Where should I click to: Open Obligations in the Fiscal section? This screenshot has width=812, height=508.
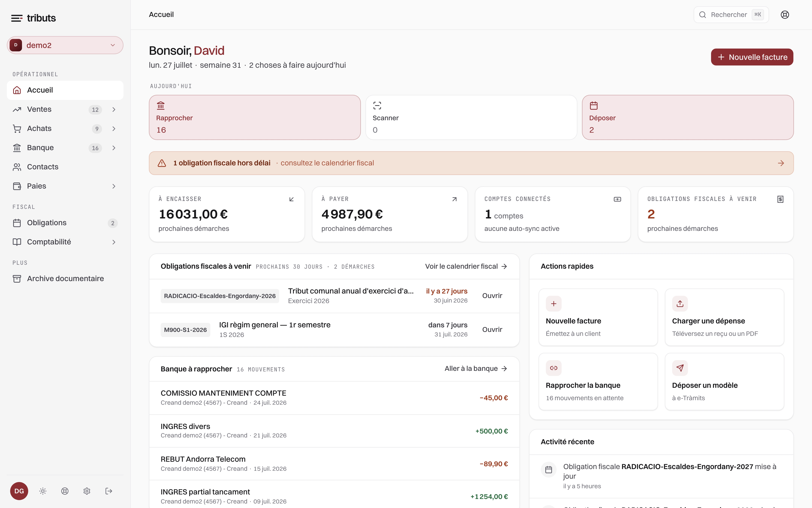point(65,223)
